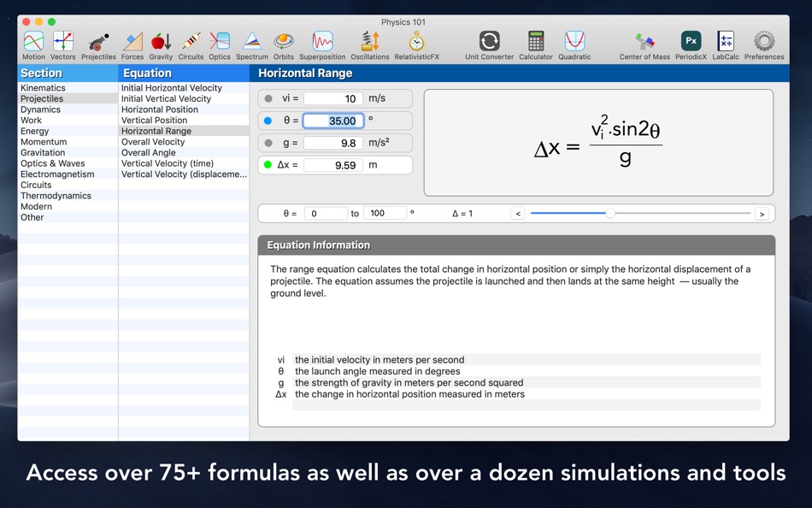Open the Oscillations spring tool
Image resolution: width=812 pixels, height=508 pixels.
370,45
